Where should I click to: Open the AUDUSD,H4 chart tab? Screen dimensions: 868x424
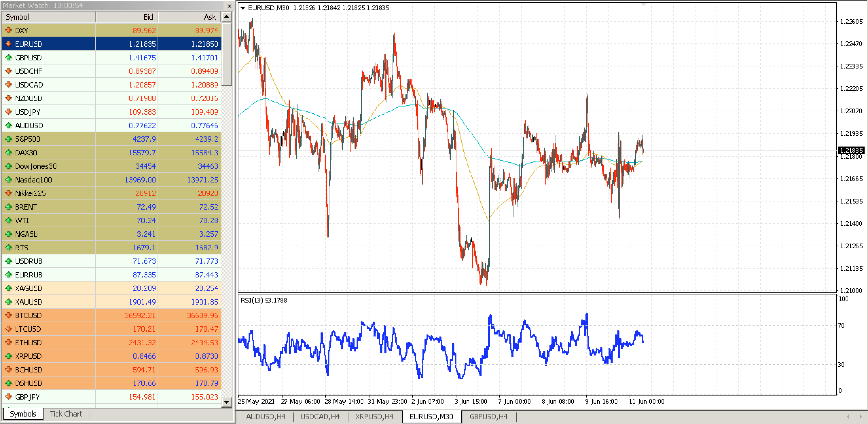tap(266, 417)
